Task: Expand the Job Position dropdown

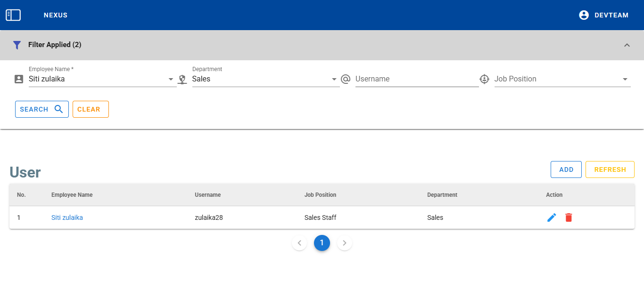Action: point(625,80)
